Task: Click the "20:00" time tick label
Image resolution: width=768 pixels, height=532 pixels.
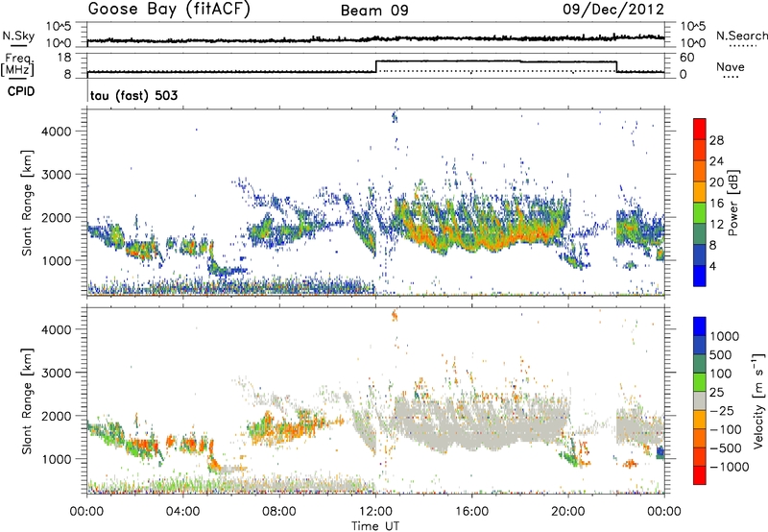Action: pyautogui.click(x=567, y=512)
